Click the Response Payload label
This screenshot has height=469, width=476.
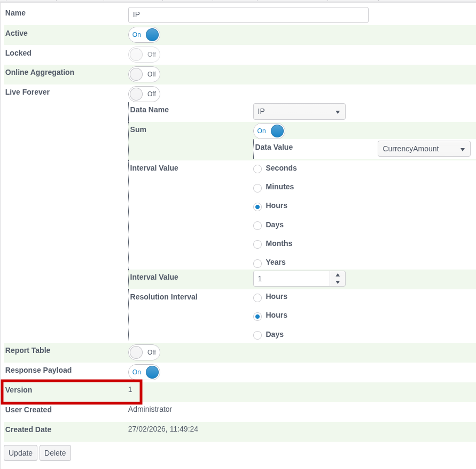click(38, 370)
